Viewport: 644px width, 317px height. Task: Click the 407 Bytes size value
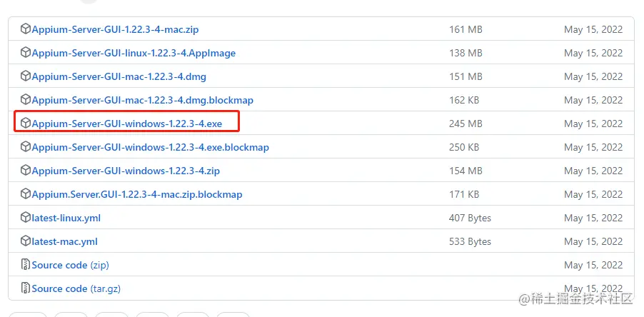pyautogui.click(x=470, y=218)
